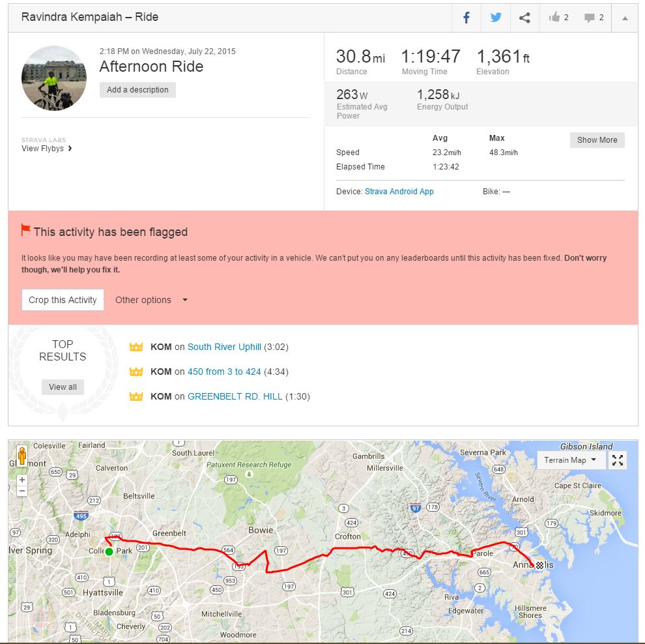The image size is (645, 644).
Task: Open the Other options dropdown
Action: pos(151,300)
